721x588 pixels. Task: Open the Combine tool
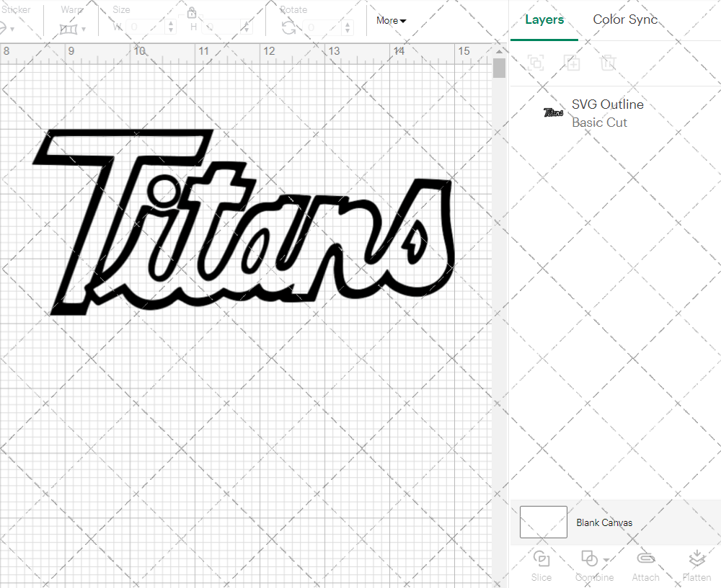589,566
